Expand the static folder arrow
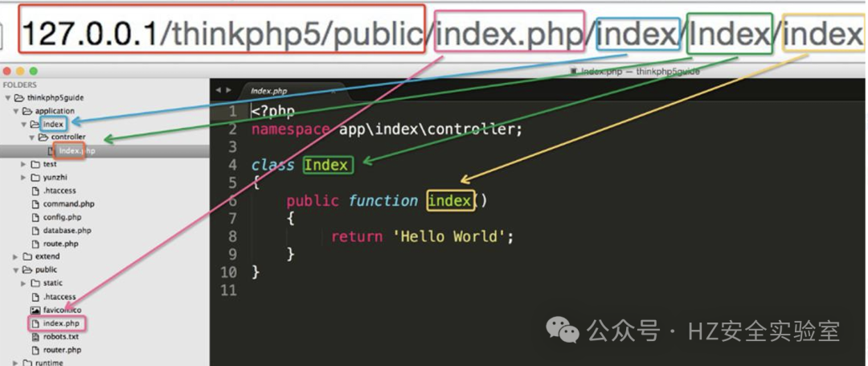 tap(24, 283)
